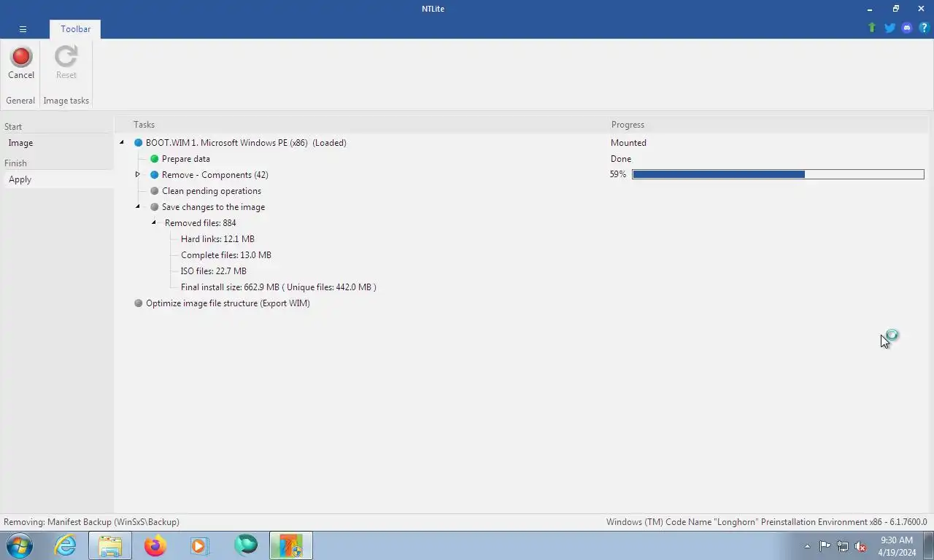Launch Internet Explorer from taskbar
Screen dimensions: 934x560
click(66, 545)
